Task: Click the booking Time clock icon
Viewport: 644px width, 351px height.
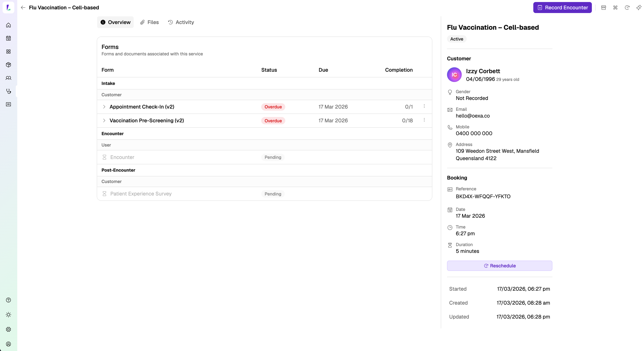Action: pos(450,228)
